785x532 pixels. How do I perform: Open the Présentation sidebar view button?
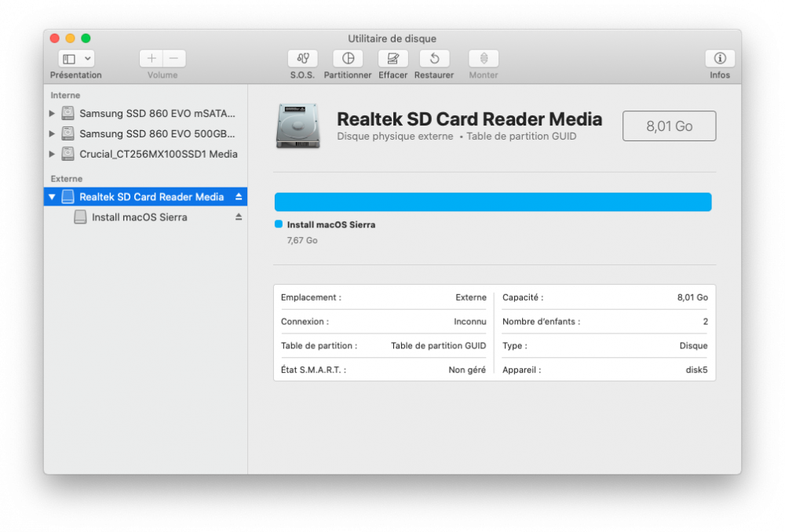tap(70, 59)
